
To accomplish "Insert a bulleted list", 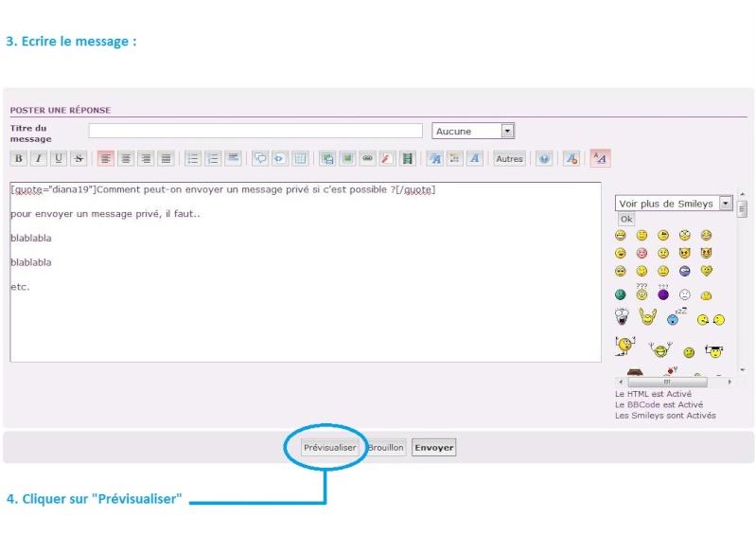I will pos(193,158).
